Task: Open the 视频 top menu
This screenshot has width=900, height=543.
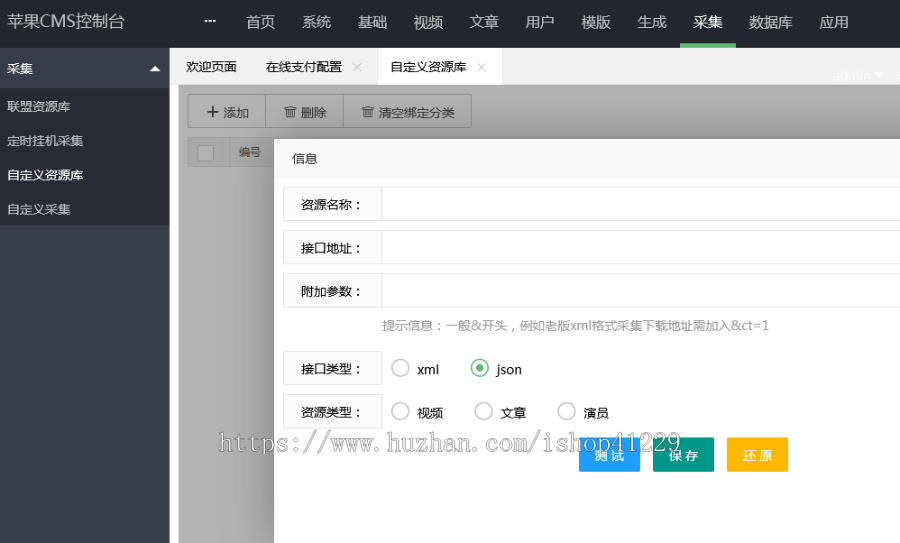Action: [428, 22]
